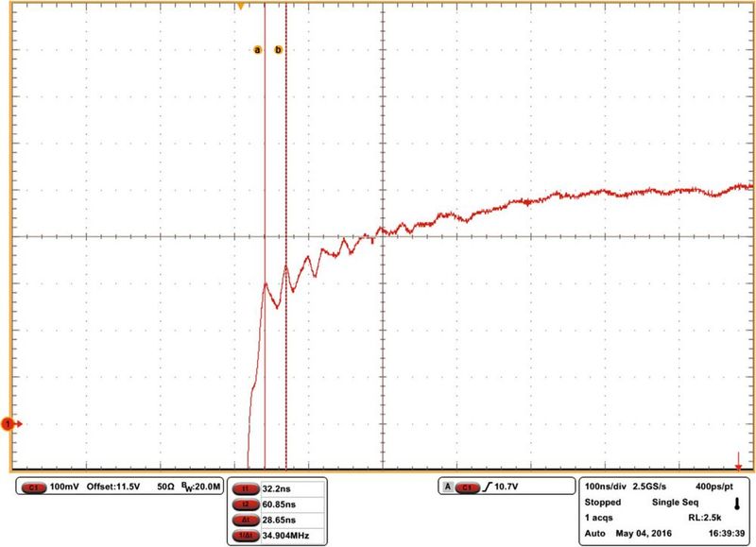This screenshot has width=756, height=547.
Task: Click the t2 cursor readout badge
Action: [246, 504]
